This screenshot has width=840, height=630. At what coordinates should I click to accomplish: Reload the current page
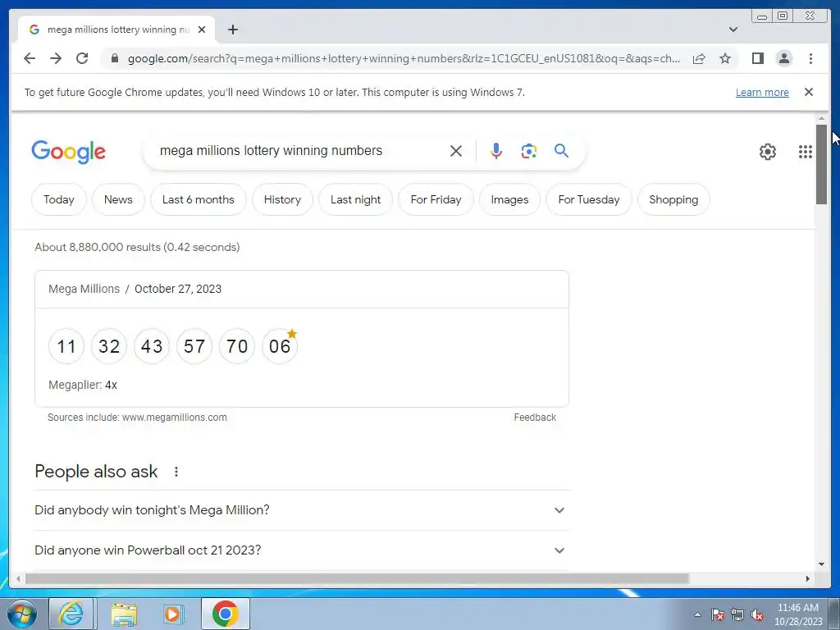(x=82, y=58)
